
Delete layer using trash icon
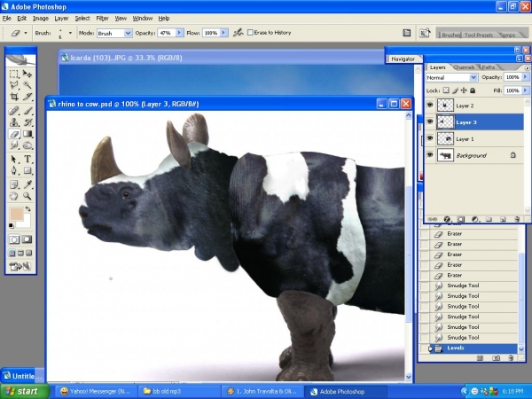[x=517, y=220]
